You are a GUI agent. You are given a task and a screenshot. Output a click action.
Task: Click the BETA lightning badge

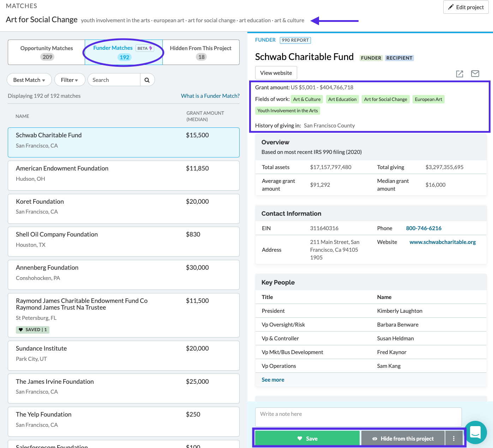tap(145, 48)
